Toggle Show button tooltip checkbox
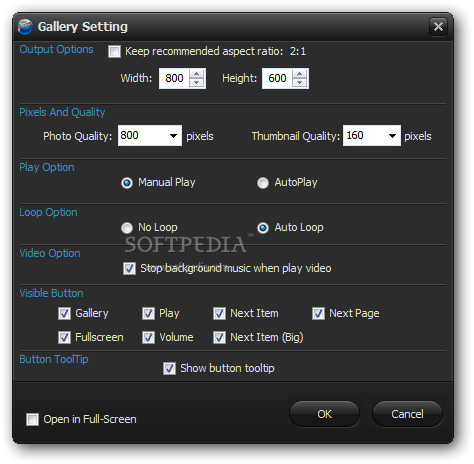Image resolution: width=474 pixels, height=464 pixels. (169, 369)
